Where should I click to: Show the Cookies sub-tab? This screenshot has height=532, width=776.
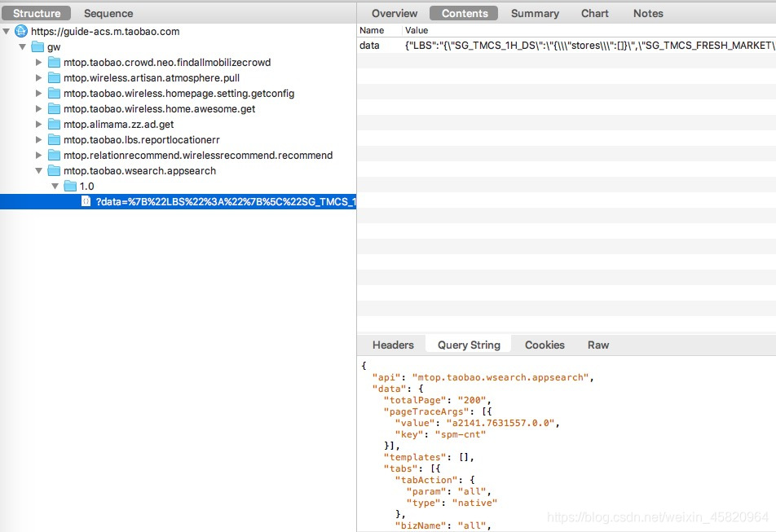545,345
